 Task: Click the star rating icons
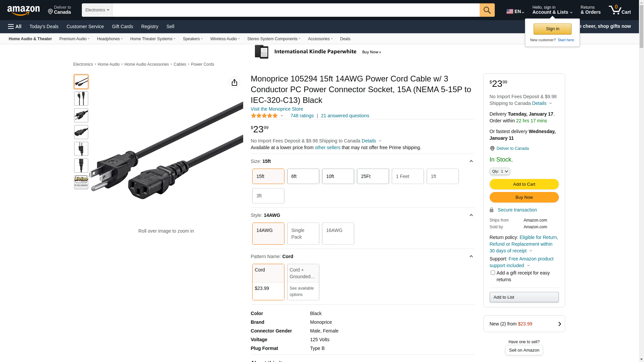coord(264,116)
